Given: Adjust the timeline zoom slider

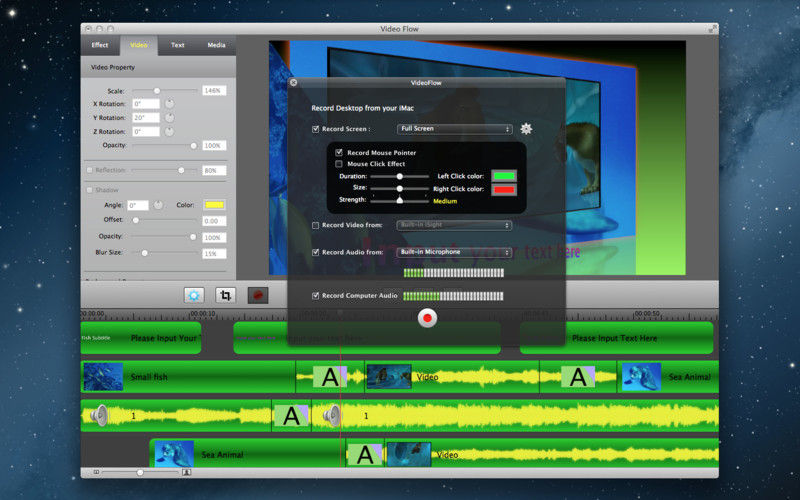Looking at the screenshot, I should tap(140, 472).
